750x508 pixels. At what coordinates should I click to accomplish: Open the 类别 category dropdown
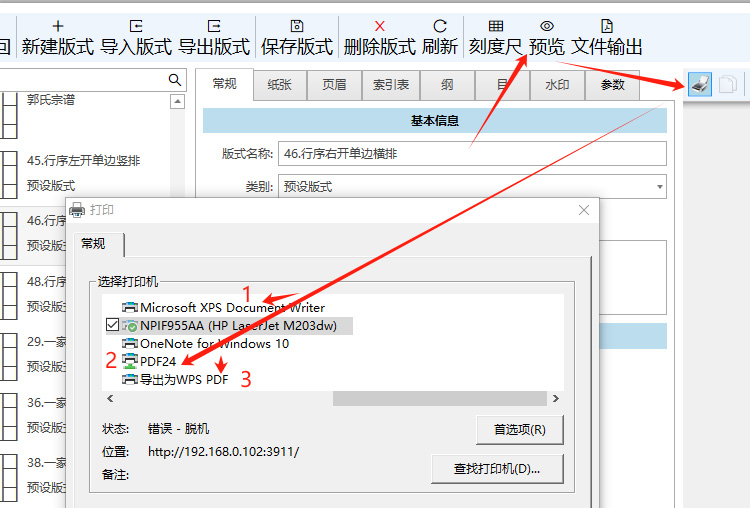(660, 186)
